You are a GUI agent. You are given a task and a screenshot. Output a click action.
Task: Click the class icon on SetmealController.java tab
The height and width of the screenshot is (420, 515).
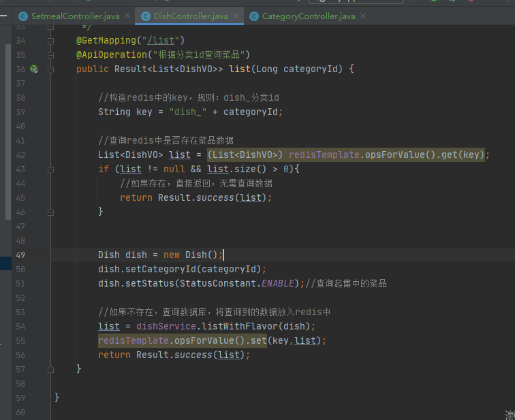click(x=23, y=16)
